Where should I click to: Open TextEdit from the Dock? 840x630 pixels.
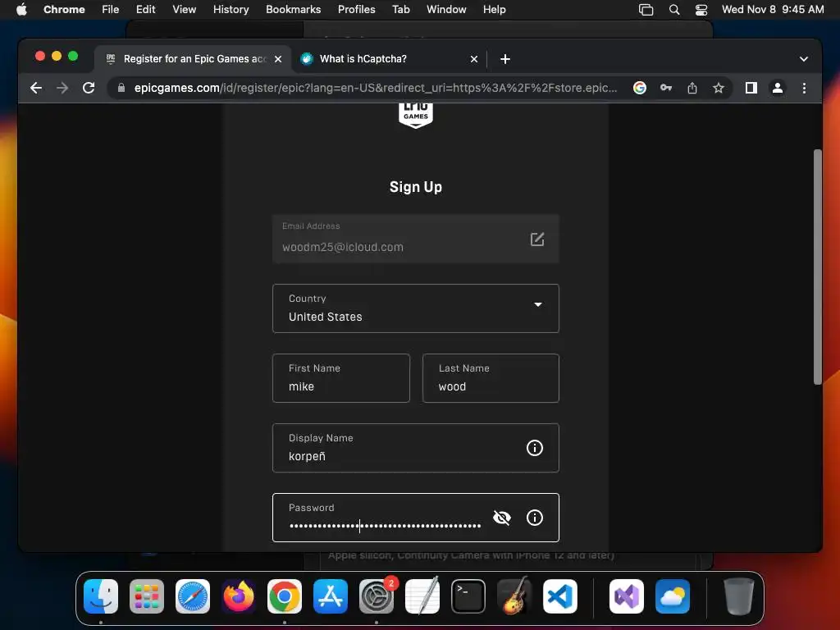click(422, 596)
